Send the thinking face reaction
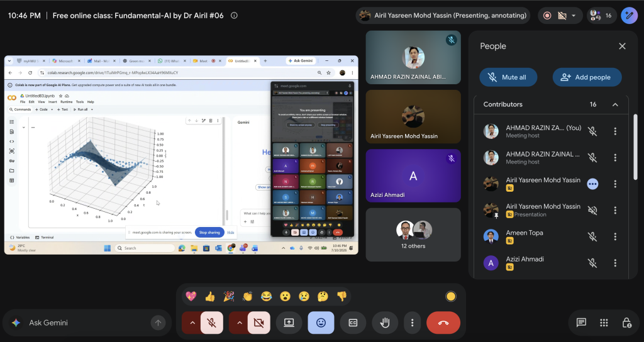This screenshot has width=644, height=342. (x=323, y=296)
